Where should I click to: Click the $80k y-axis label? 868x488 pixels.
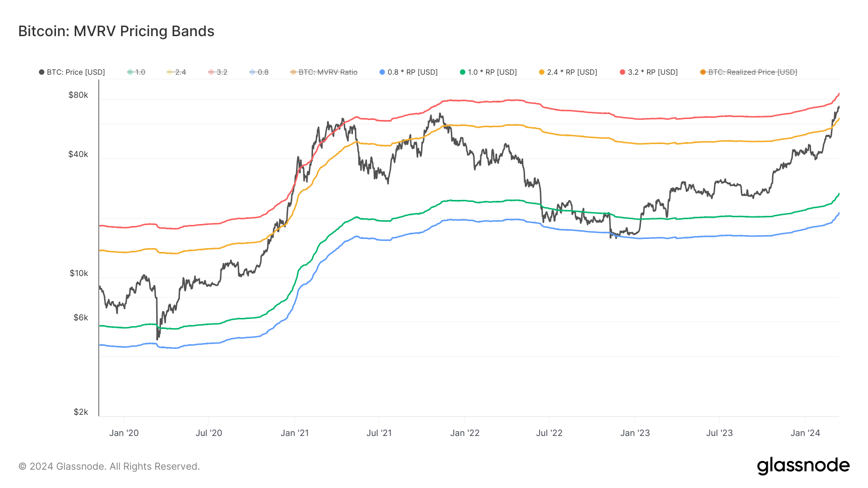pos(78,95)
